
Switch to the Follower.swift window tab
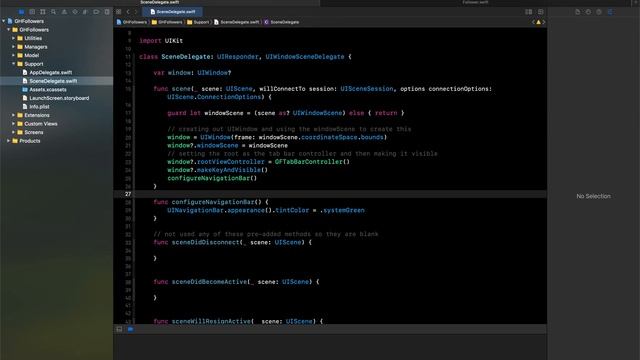coord(475,2)
